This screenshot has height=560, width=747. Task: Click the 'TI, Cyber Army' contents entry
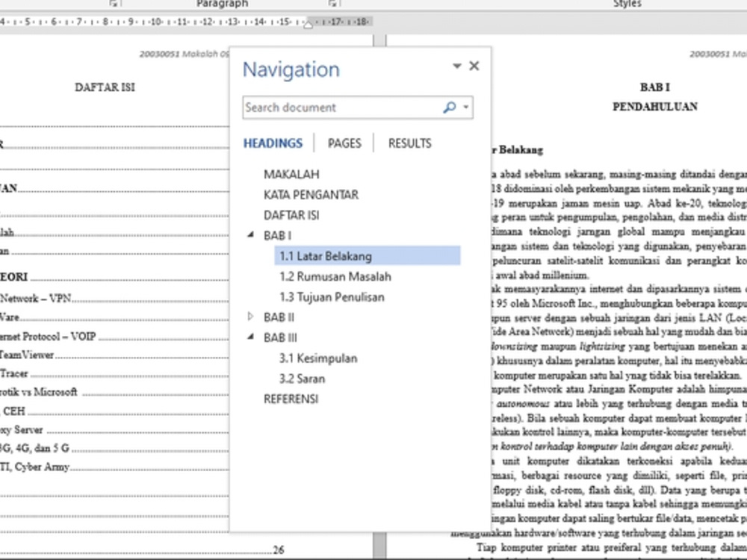[35, 467]
